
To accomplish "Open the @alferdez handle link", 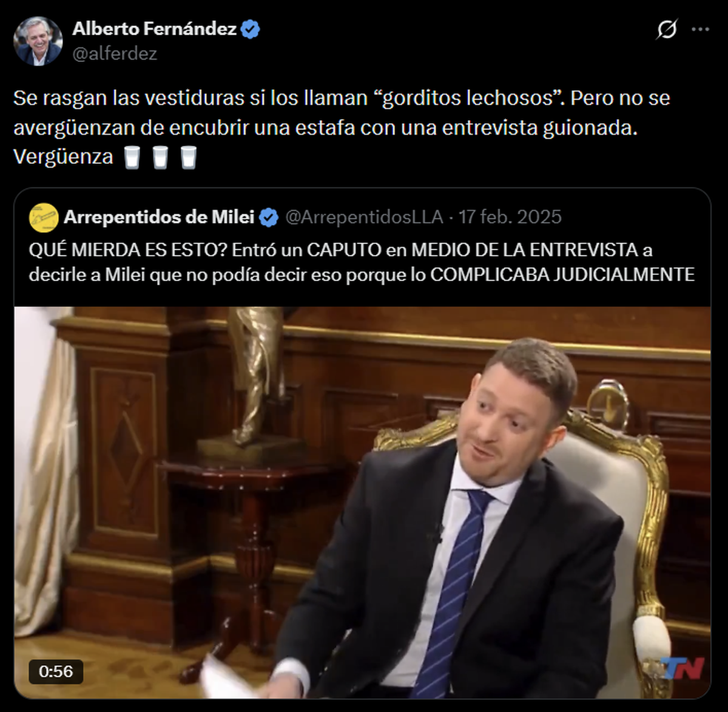I will click(x=115, y=54).
